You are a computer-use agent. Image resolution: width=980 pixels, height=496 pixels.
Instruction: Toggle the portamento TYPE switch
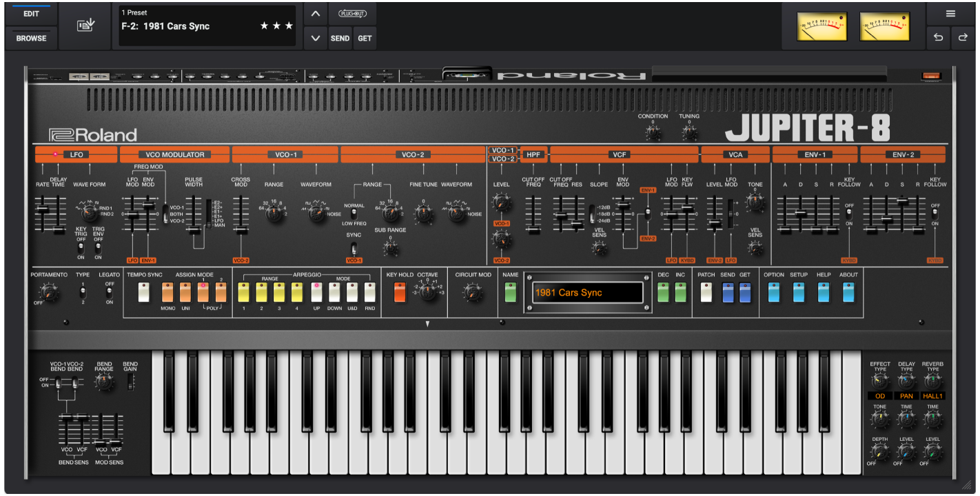point(83,293)
